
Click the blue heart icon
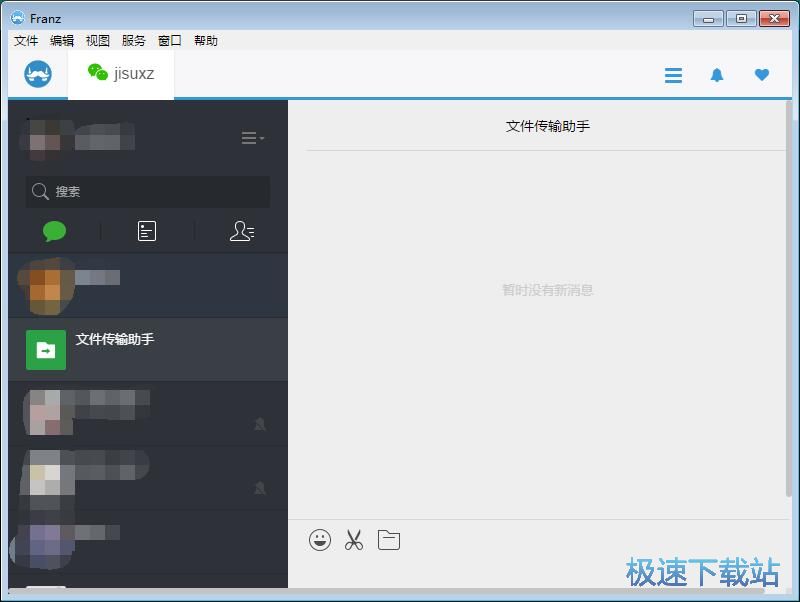pyautogui.click(x=762, y=74)
